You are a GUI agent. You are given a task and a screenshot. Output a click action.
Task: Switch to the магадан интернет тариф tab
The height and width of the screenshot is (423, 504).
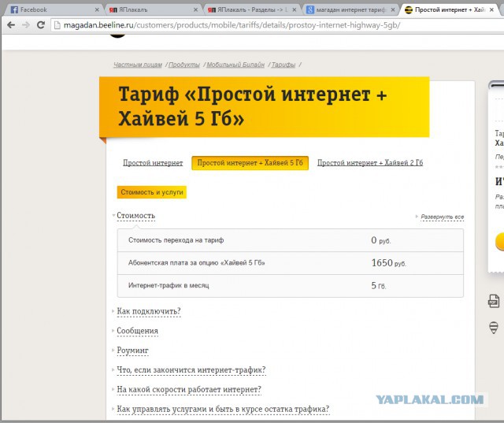pos(350,9)
